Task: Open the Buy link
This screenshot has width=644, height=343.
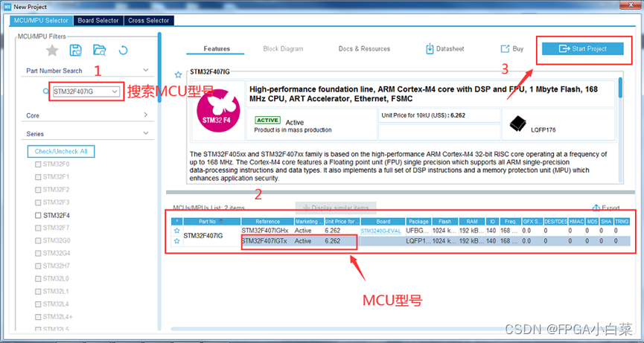Action: 511,48
